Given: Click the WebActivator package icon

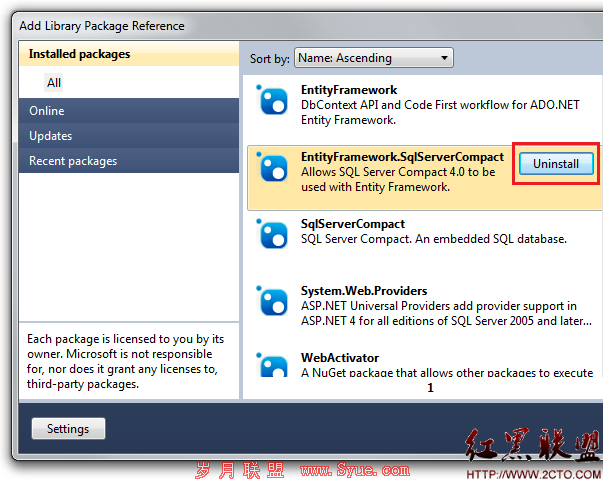Looking at the screenshot, I should point(273,365).
